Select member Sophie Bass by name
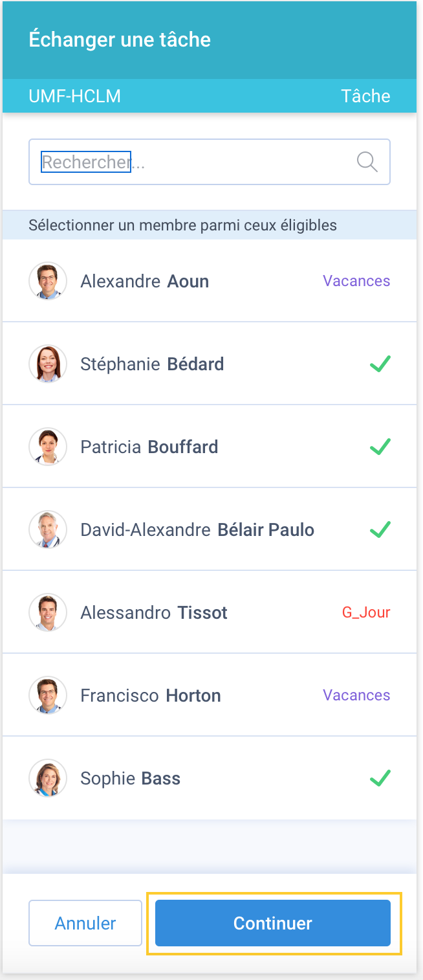 130,778
